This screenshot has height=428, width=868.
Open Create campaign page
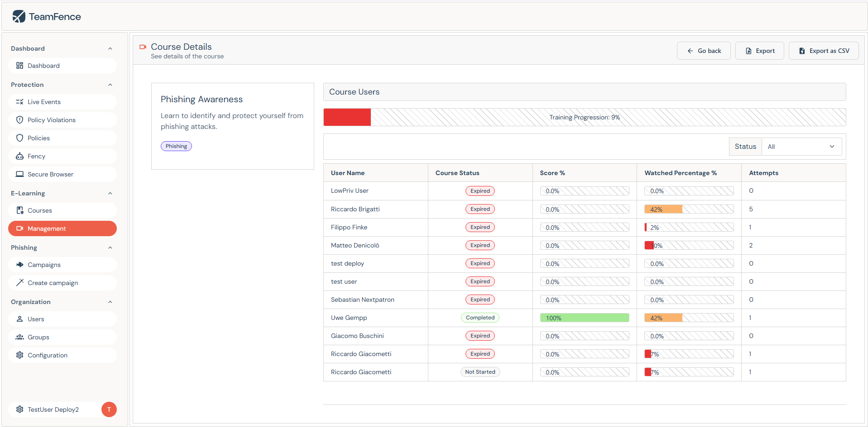(62, 283)
